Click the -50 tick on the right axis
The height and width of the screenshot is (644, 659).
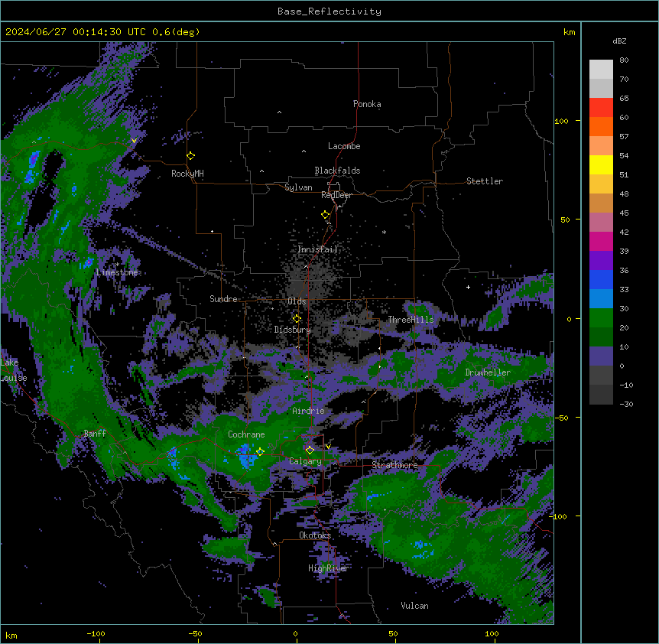click(561, 418)
